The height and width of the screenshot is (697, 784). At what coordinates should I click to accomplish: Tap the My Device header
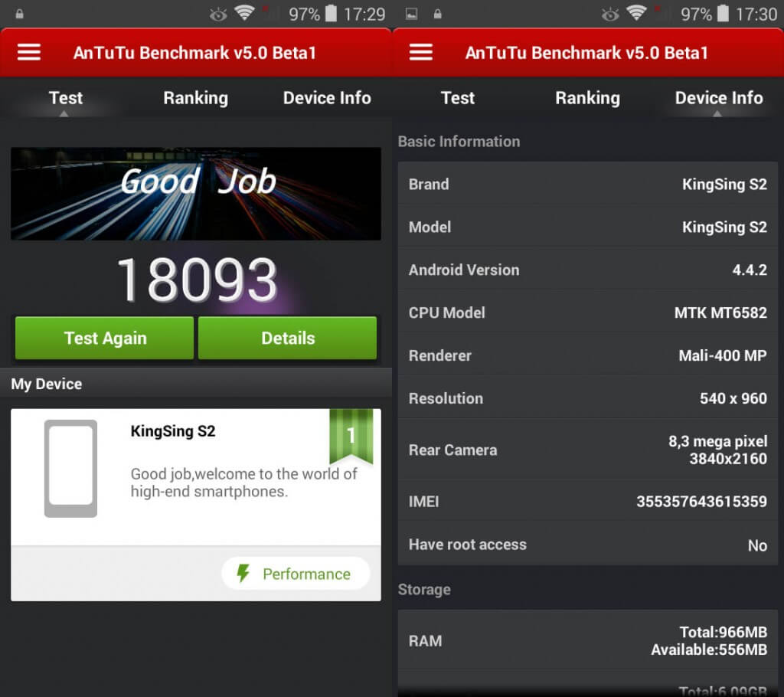click(47, 384)
